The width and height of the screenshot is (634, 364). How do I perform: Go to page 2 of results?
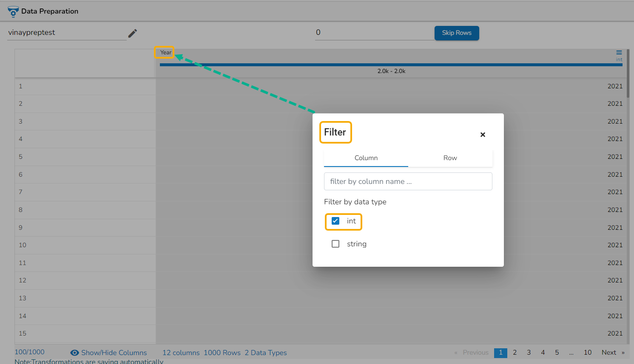pyautogui.click(x=515, y=353)
